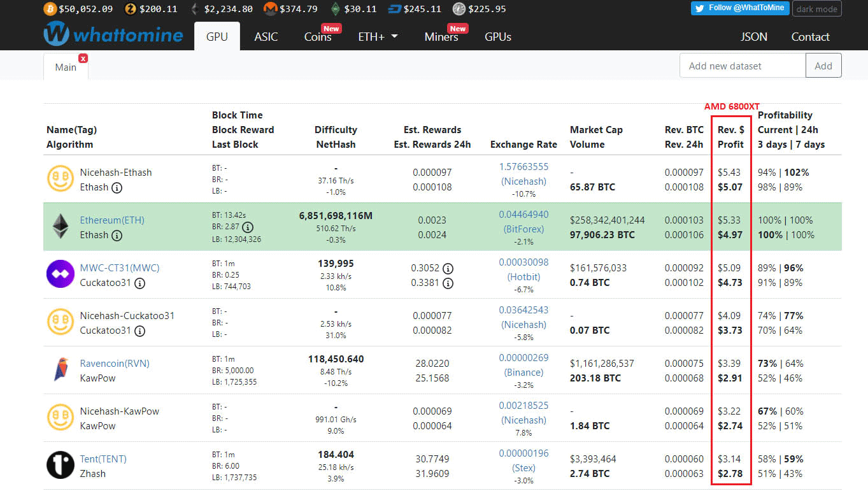The width and height of the screenshot is (868, 491).
Task: Click the Bitcoin price icon in top bar
Action: (x=50, y=9)
